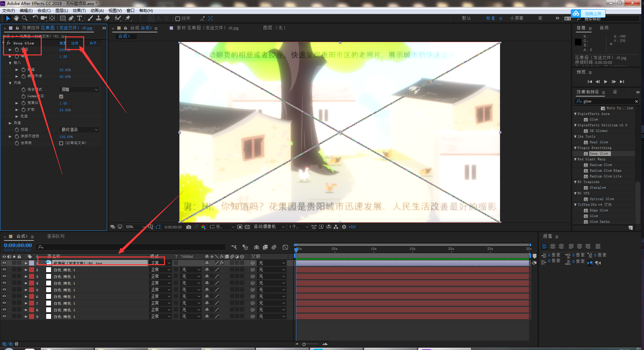Open the 效果(T) menu
The width and height of the screenshot is (644, 350).
point(79,10)
